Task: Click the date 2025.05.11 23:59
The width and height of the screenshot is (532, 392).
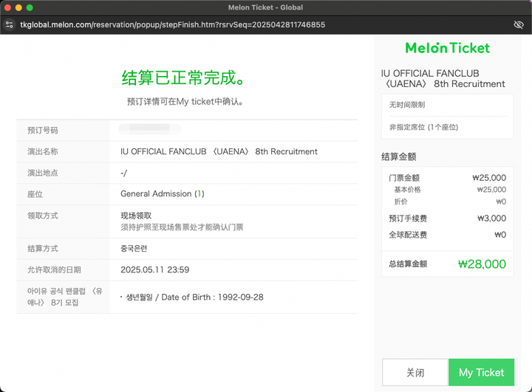Action: click(155, 270)
